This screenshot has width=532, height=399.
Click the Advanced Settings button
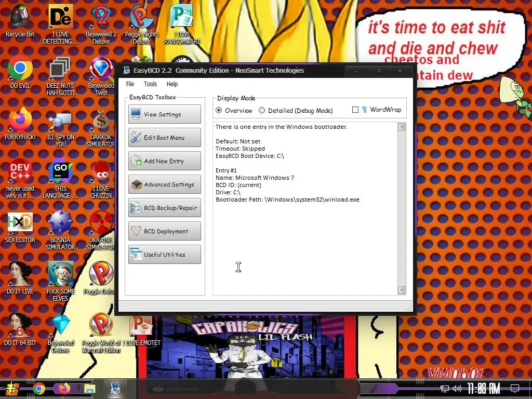pyautogui.click(x=165, y=184)
